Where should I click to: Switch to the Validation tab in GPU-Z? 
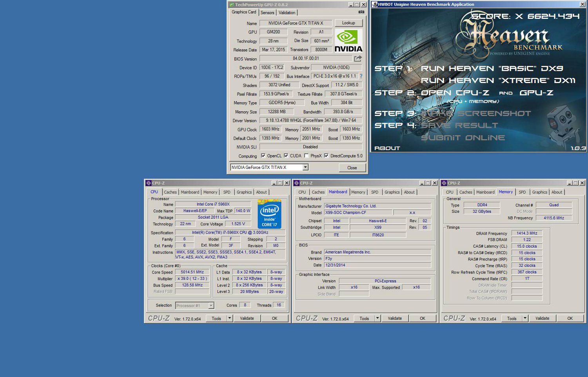click(287, 13)
